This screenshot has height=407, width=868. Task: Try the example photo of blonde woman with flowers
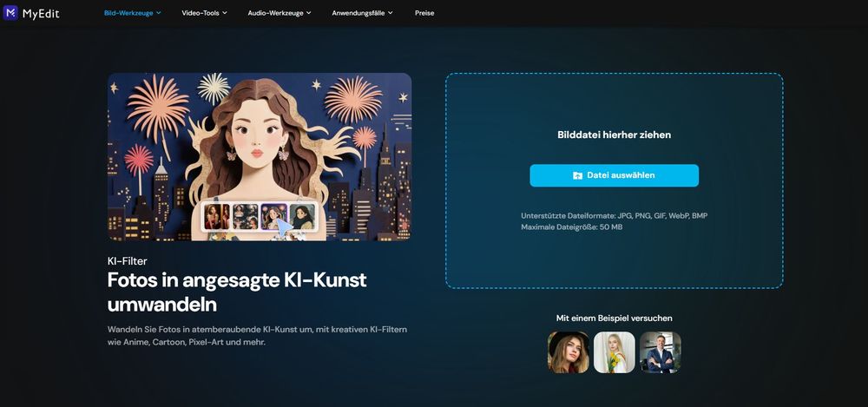click(x=615, y=352)
